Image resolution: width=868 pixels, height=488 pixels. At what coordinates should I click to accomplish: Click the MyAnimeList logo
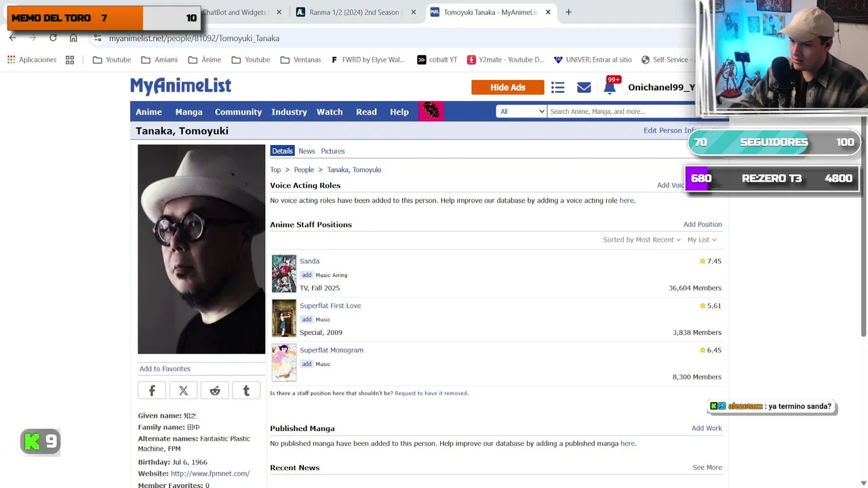click(181, 86)
